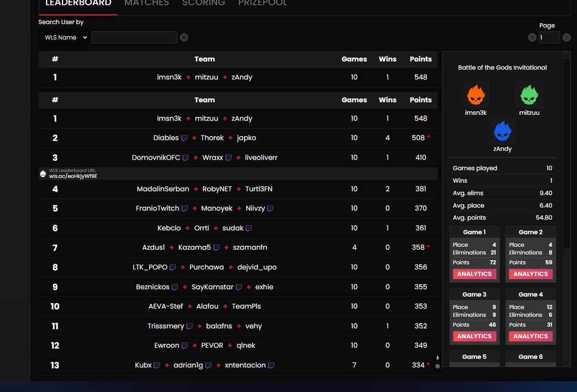Click player liveoliverr in rank 3
Image resolution: width=577 pixels, height=392 pixels.
pos(261,158)
